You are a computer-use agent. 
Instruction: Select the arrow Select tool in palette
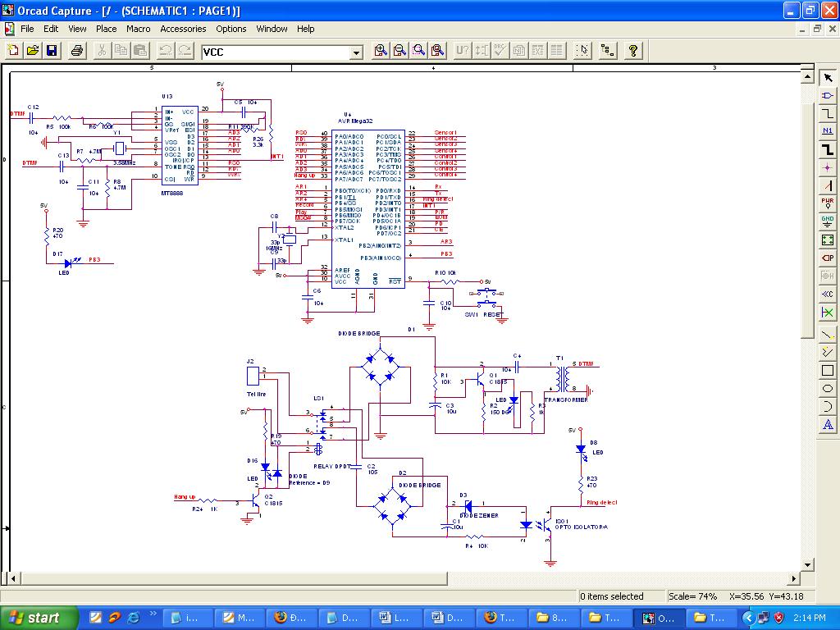pos(828,78)
